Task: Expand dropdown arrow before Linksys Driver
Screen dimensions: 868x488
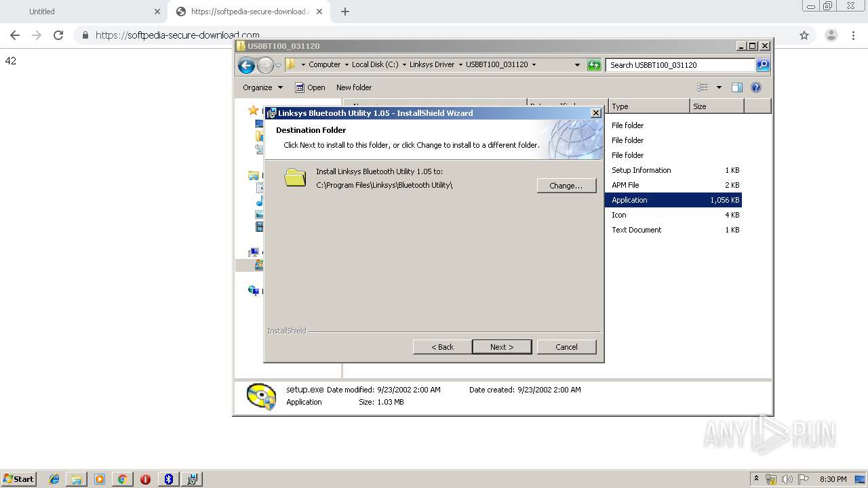Action: [404, 65]
